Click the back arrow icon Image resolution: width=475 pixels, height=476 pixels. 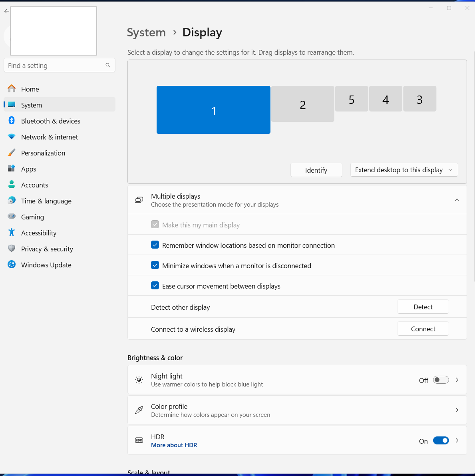[7, 11]
